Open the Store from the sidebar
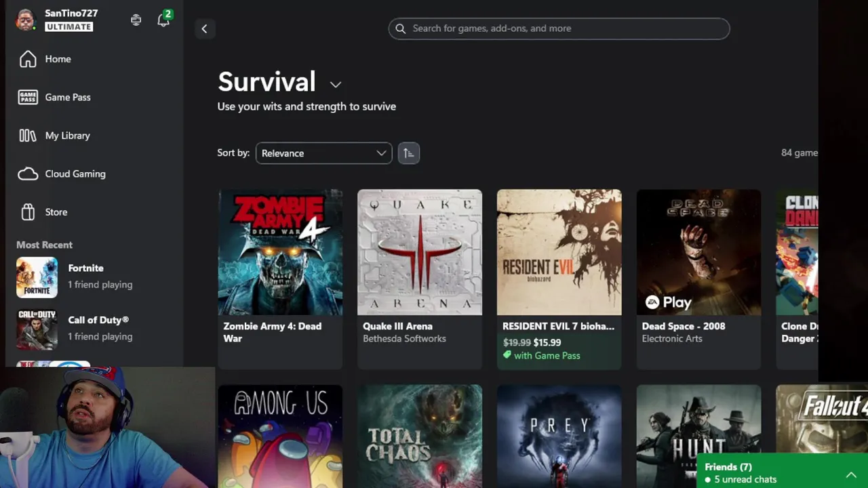The width and height of the screenshot is (868, 488). tap(94, 212)
